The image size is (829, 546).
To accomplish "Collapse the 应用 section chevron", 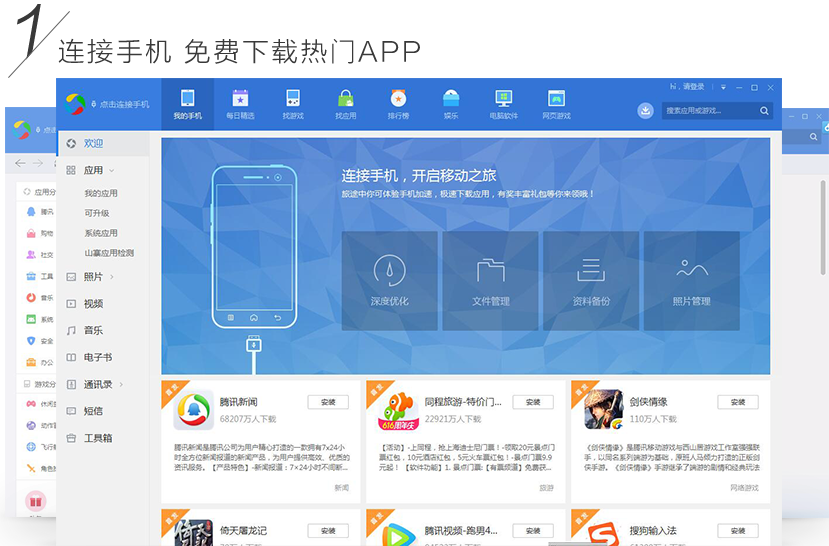I will [112, 171].
